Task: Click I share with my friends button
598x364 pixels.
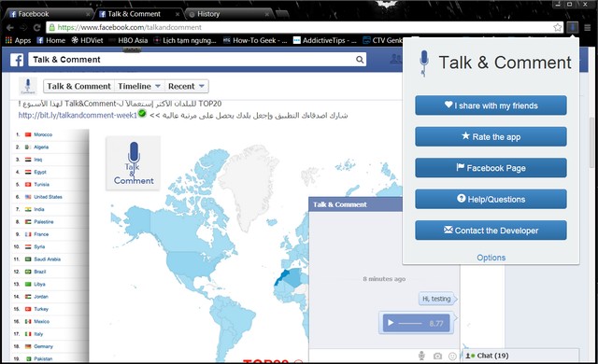Action: (x=491, y=105)
